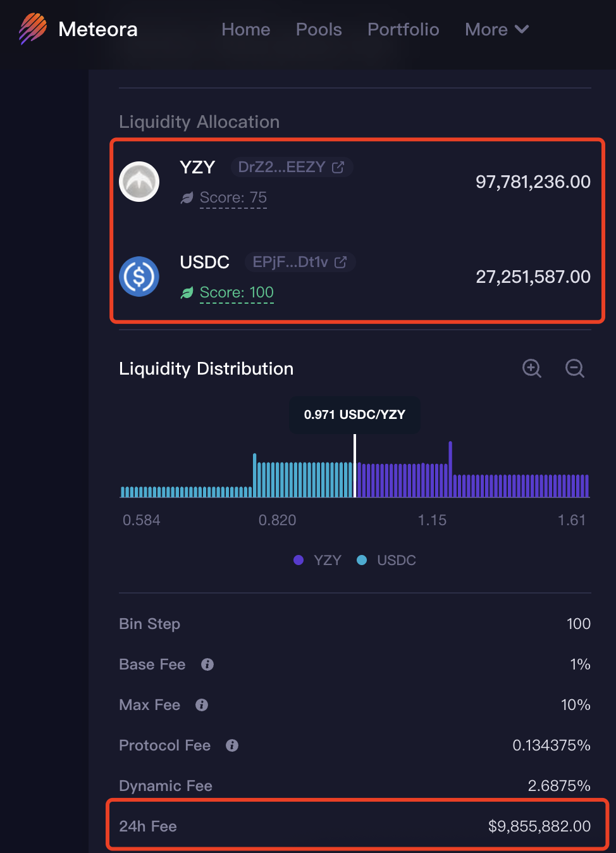
Task: Expand the More dropdown menu
Action: point(496,30)
